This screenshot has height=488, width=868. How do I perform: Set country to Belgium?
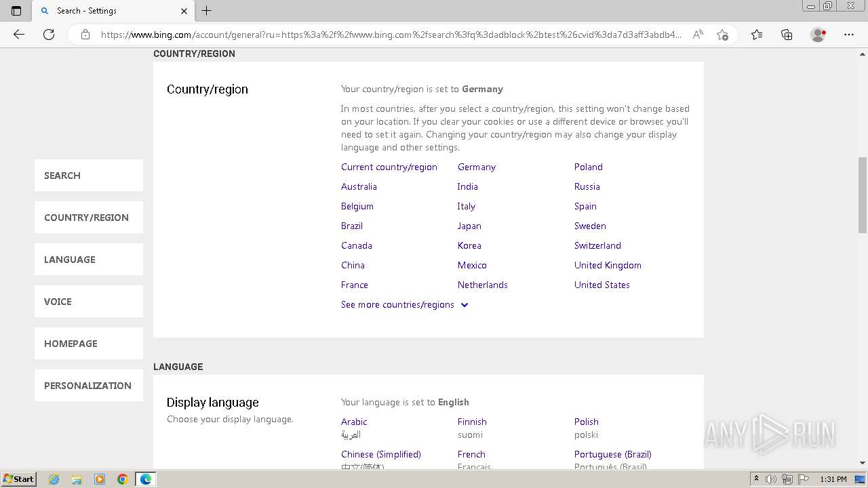click(357, 206)
